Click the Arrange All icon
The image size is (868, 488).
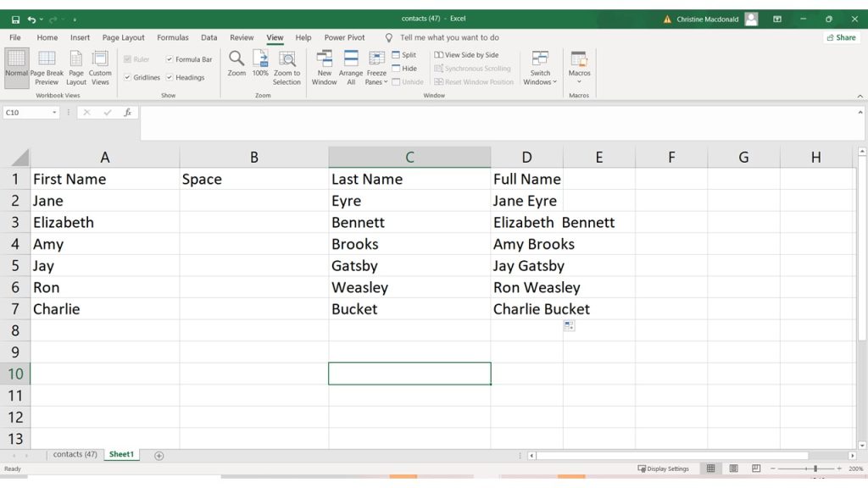351,59
